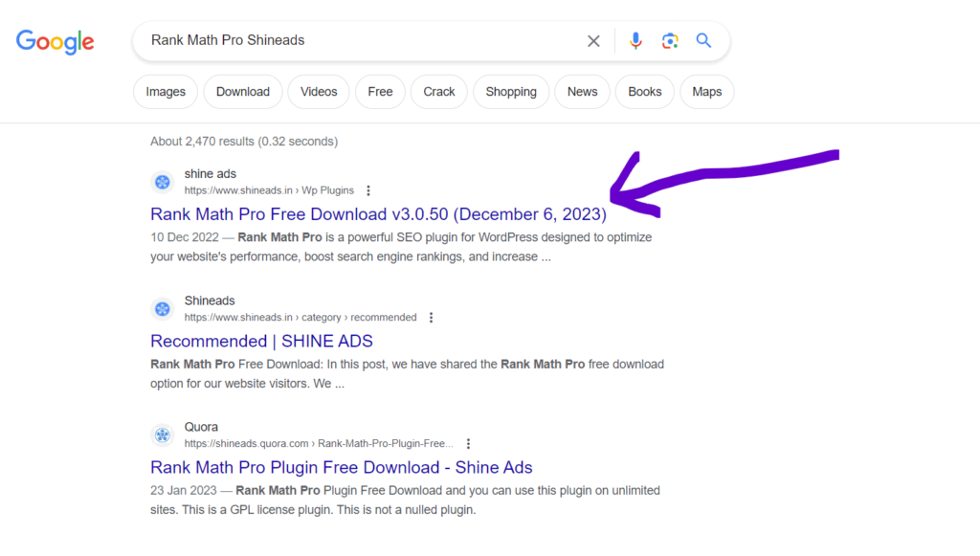This screenshot has width=980, height=556.
Task: Filter results by Download chip
Action: point(243,92)
